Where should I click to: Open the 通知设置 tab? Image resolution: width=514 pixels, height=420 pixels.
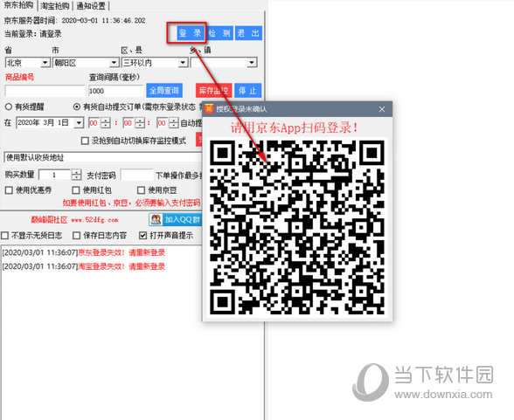91,6
